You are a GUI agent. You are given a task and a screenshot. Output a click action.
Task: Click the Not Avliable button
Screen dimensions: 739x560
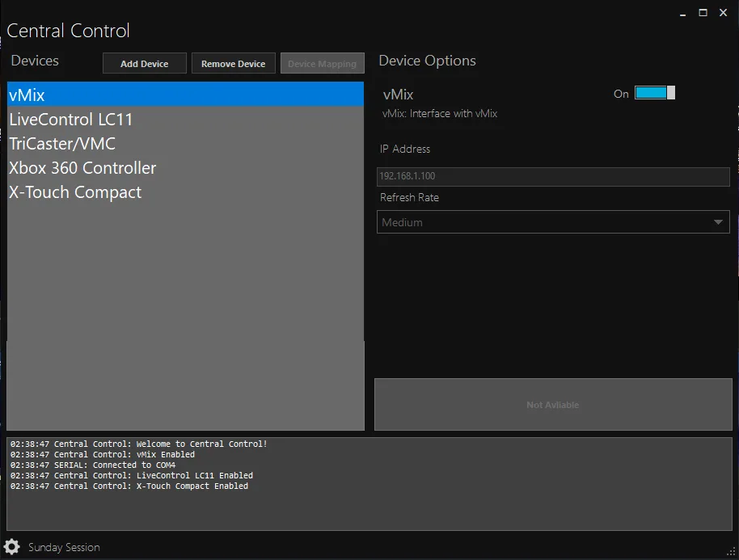click(553, 405)
